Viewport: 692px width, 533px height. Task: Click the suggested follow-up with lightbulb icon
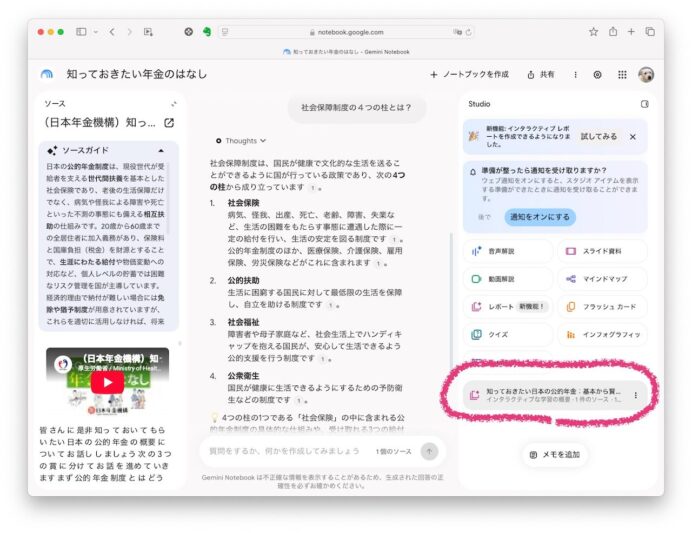pos(308,422)
